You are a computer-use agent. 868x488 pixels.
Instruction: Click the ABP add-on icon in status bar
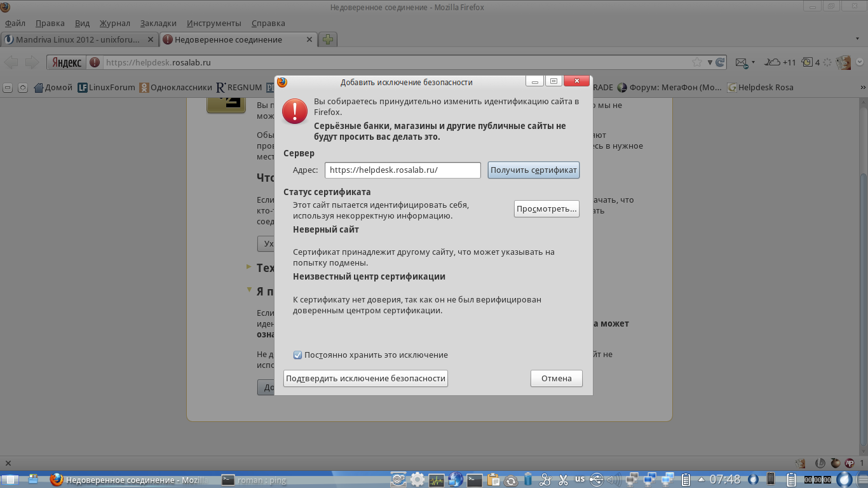(848, 463)
